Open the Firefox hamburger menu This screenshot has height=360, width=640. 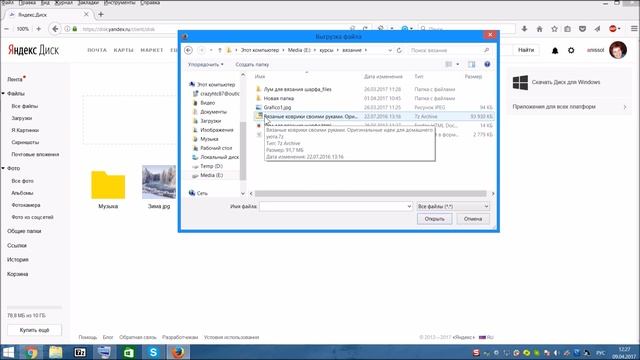(634, 29)
